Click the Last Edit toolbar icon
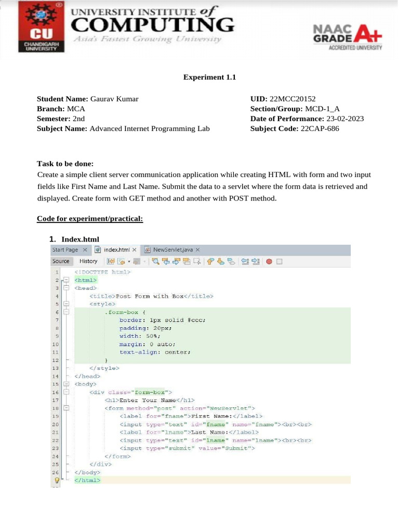The width and height of the screenshot is (399, 532). coord(111,262)
